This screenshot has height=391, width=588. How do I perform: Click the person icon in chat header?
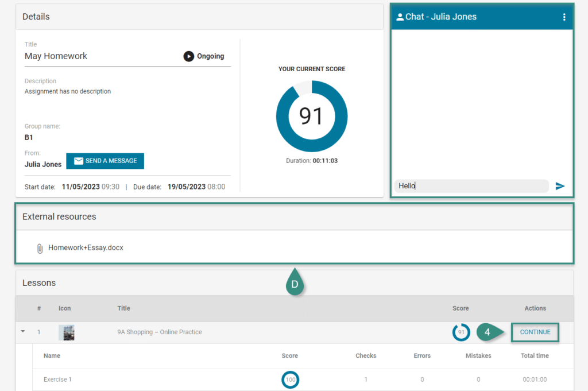coord(400,17)
